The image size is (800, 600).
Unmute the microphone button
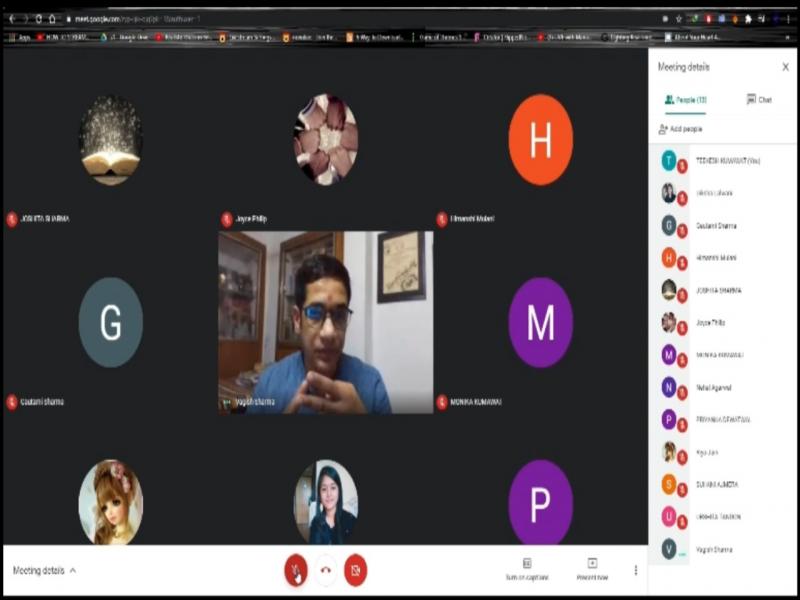point(295,570)
